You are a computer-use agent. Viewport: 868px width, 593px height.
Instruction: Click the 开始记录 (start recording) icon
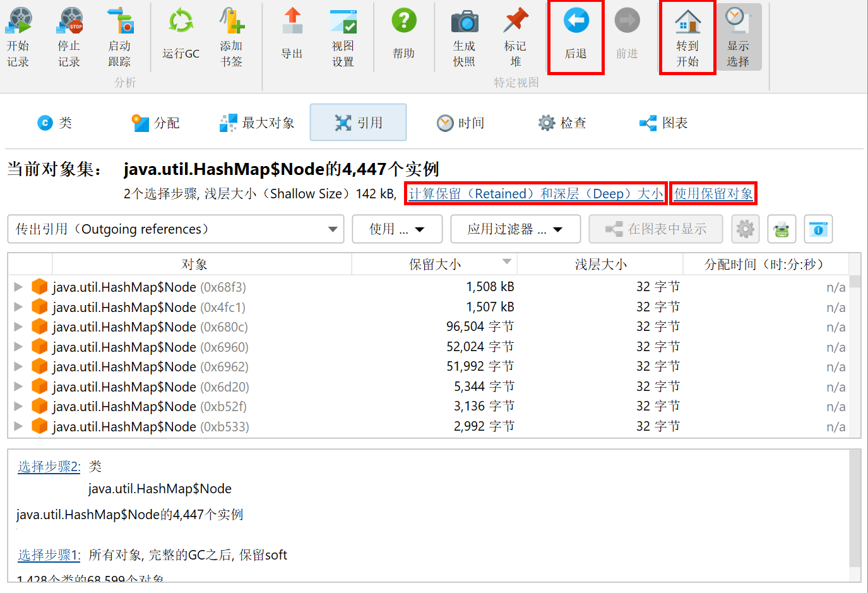[x=19, y=21]
